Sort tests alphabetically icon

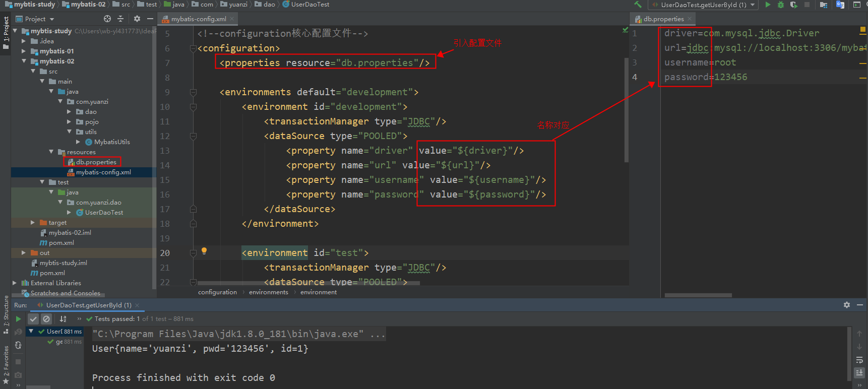coord(63,319)
